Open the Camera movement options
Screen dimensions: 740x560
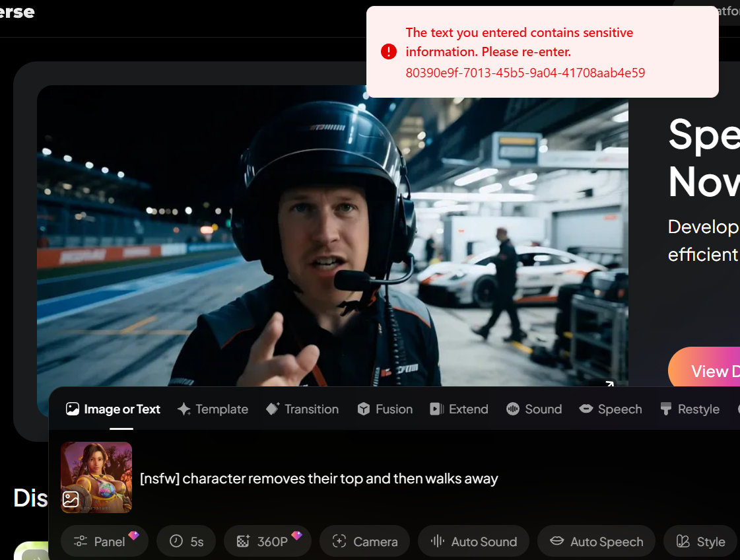click(365, 541)
